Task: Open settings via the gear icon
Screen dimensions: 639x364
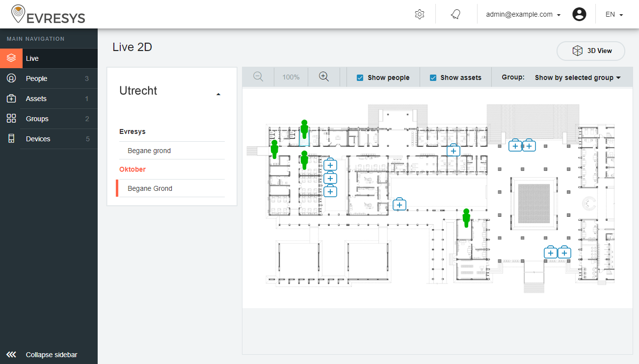Action: [419, 14]
